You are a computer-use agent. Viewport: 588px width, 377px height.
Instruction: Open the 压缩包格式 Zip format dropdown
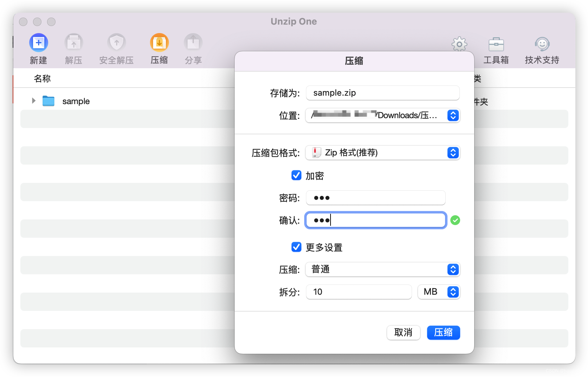pyautogui.click(x=383, y=153)
